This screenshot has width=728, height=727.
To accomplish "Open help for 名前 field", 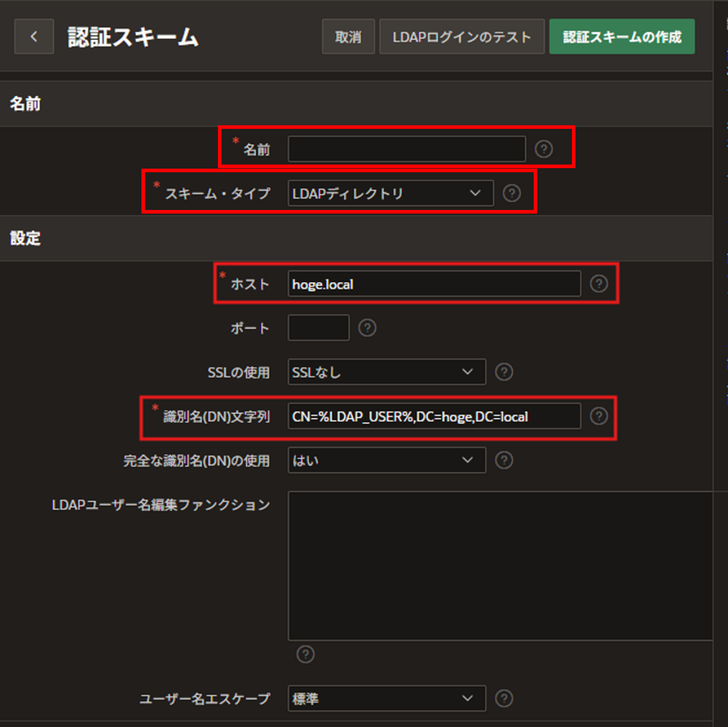I will tap(543, 149).
